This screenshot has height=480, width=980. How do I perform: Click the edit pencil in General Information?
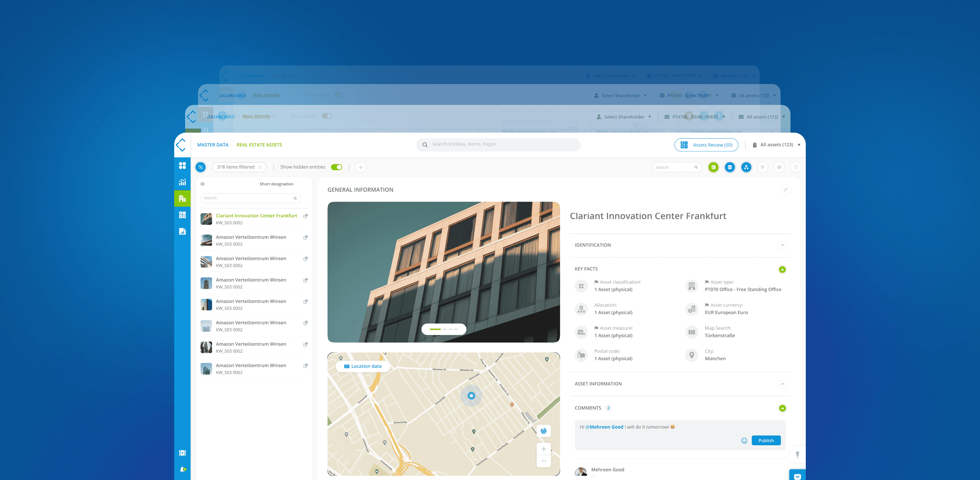point(786,190)
